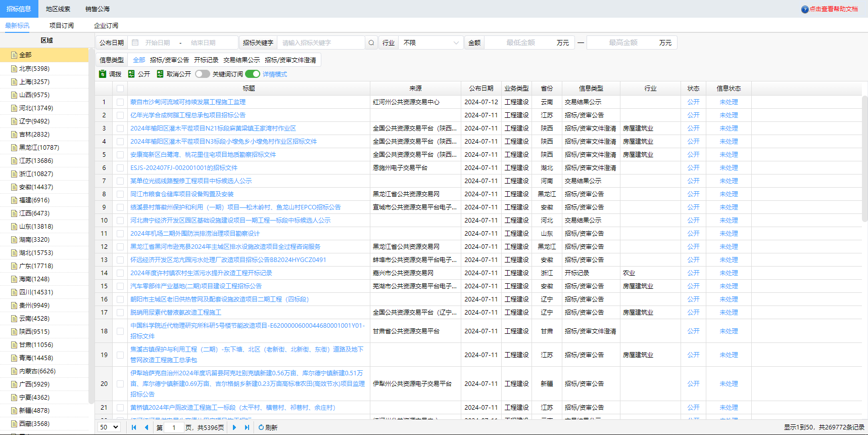The width and height of the screenshot is (868, 435).
Task: Filter info type by 交易结果公示
Action: [242, 60]
